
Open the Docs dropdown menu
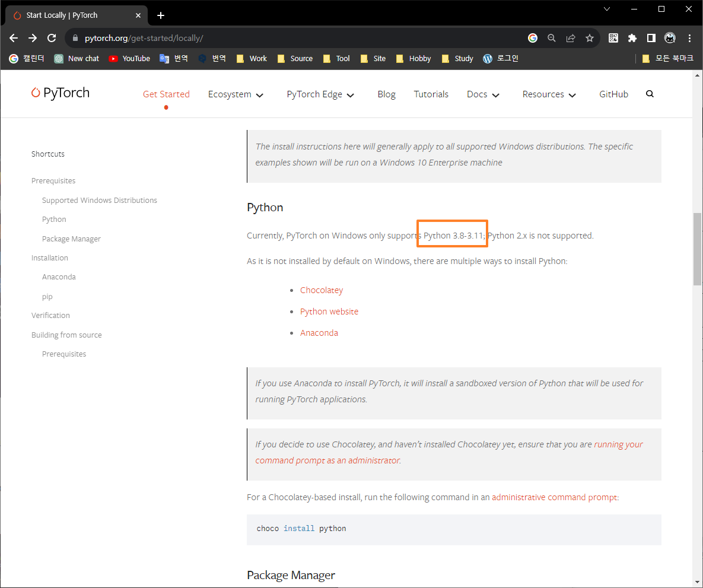pyautogui.click(x=482, y=94)
